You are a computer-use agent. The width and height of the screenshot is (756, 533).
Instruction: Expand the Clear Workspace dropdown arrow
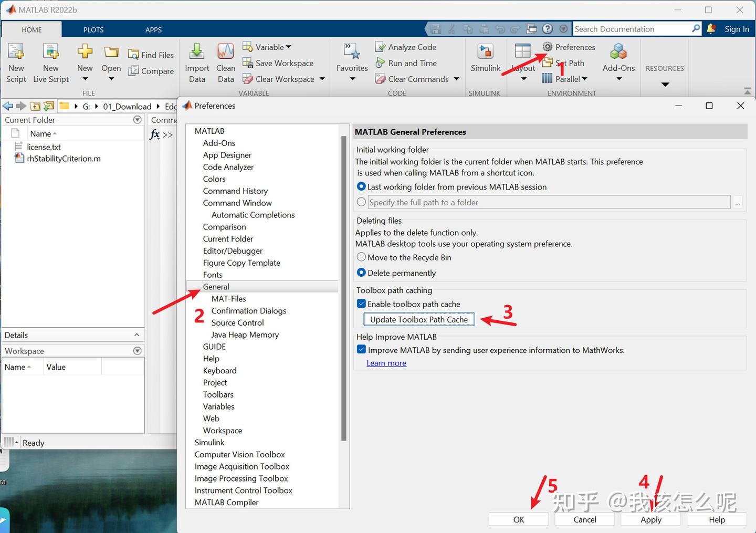[x=322, y=79]
